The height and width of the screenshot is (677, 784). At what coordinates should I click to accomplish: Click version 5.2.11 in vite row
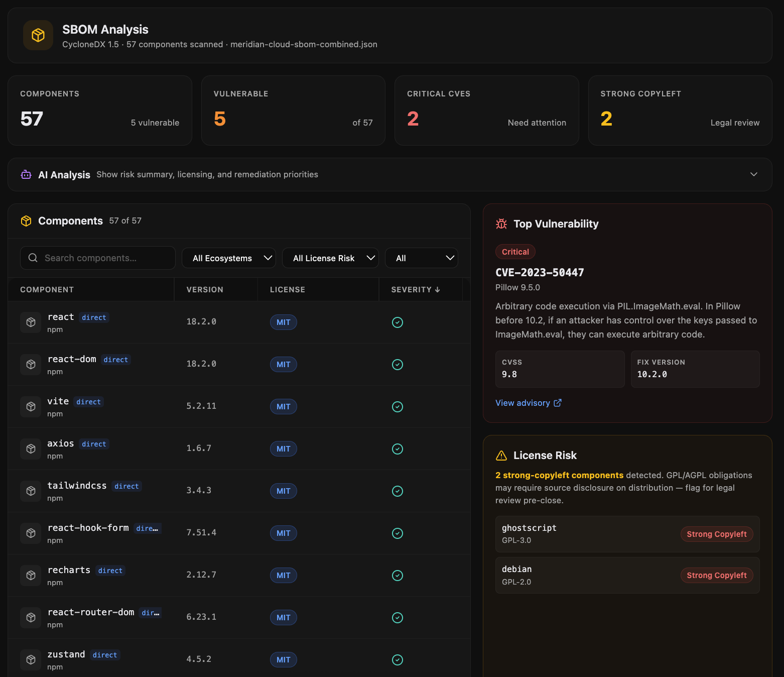coord(201,406)
